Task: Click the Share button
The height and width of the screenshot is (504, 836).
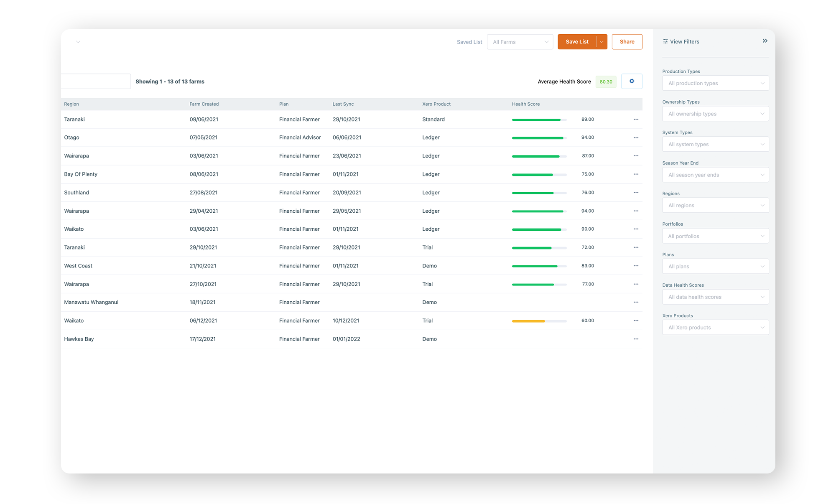Action: click(627, 42)
